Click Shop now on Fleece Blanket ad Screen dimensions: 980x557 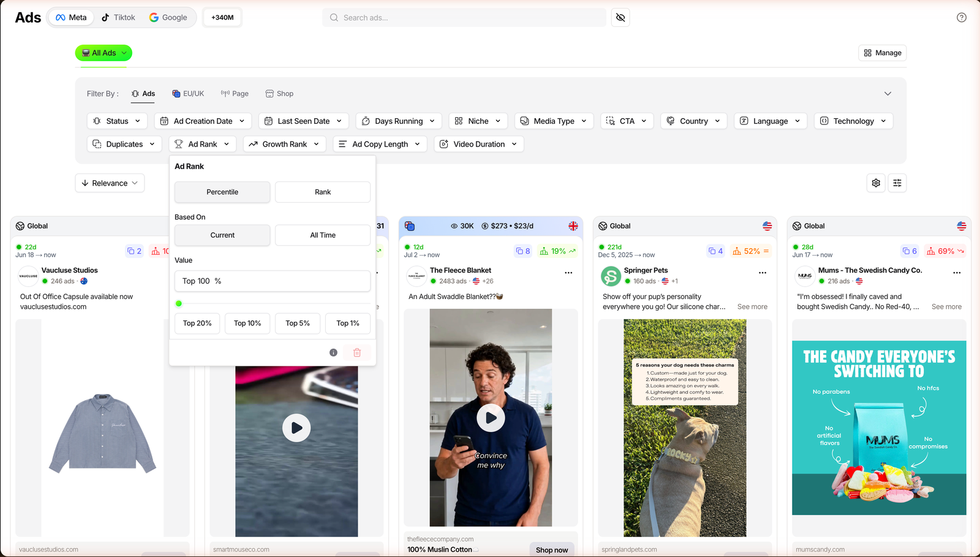pos(552,550)
